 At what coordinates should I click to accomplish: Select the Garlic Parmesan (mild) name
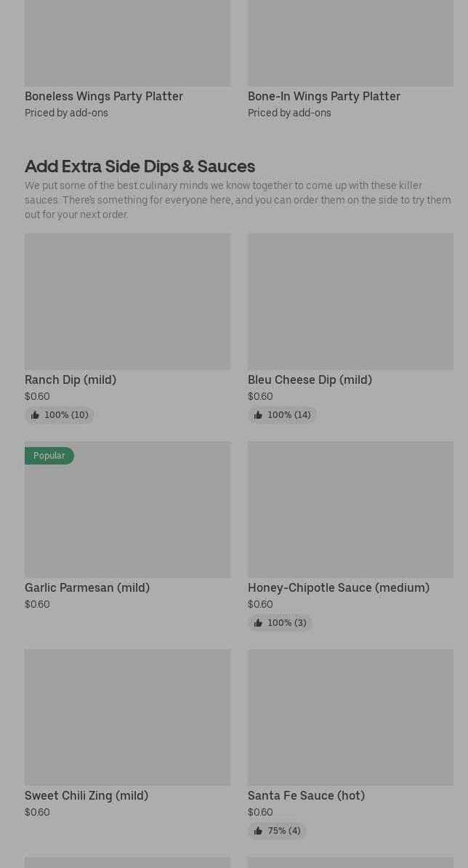click(x=87, y=587)
